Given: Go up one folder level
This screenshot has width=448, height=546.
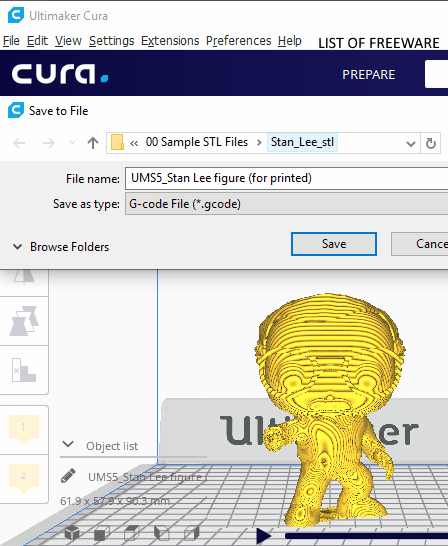Looking at the screenshot, I should (x=93, y=143).
